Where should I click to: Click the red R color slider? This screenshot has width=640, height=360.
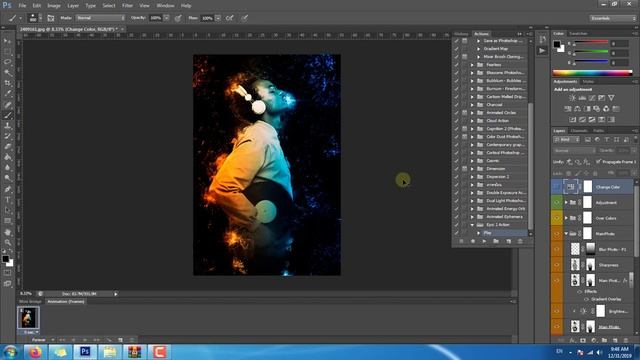(591, 42)
